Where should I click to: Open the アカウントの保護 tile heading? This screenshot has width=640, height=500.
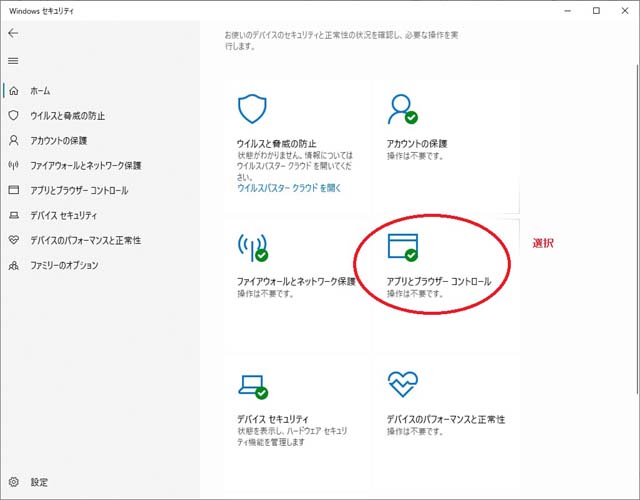pos(417,144)
